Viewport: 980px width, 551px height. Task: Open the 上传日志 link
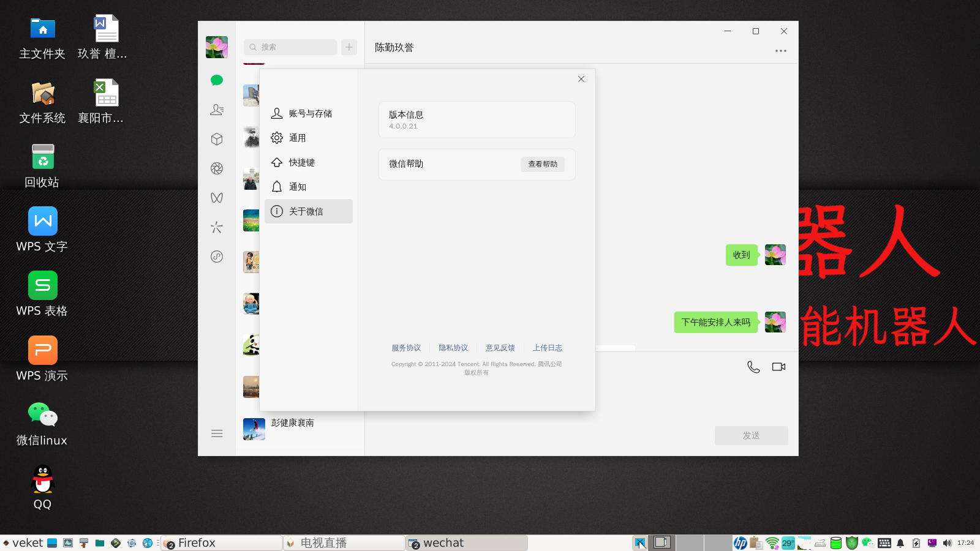[548, 348]
